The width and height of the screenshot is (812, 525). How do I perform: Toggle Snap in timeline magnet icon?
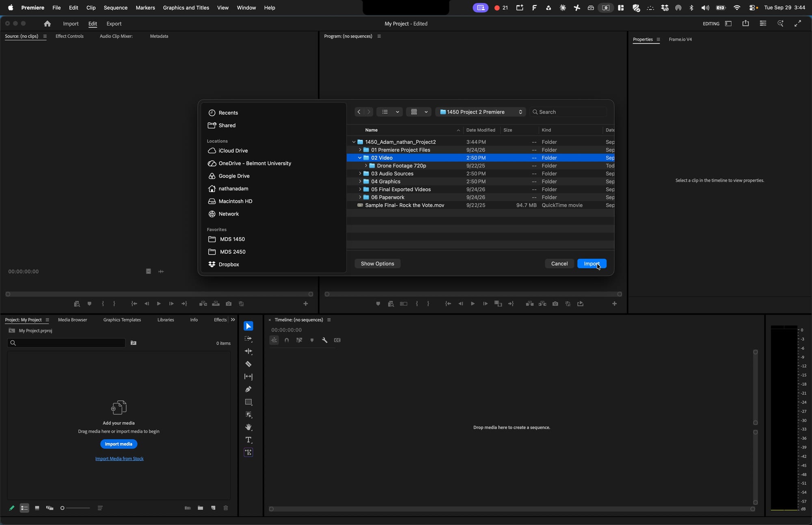click(287, 340)
